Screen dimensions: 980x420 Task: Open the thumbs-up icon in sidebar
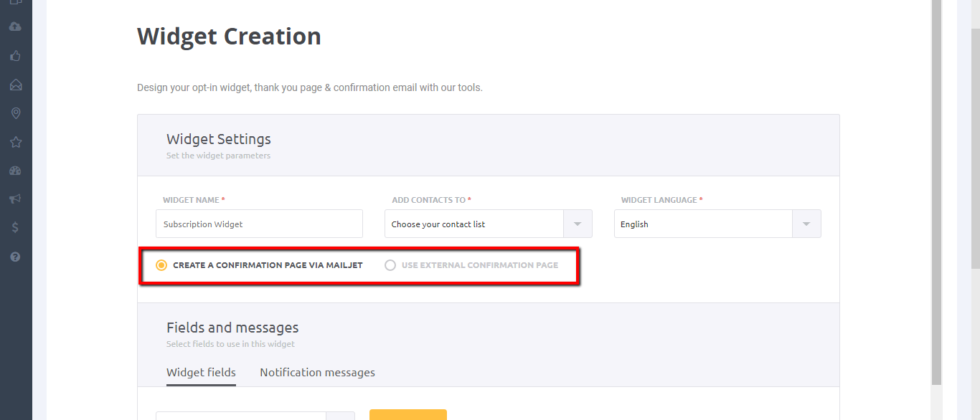[x=16, y=56]
